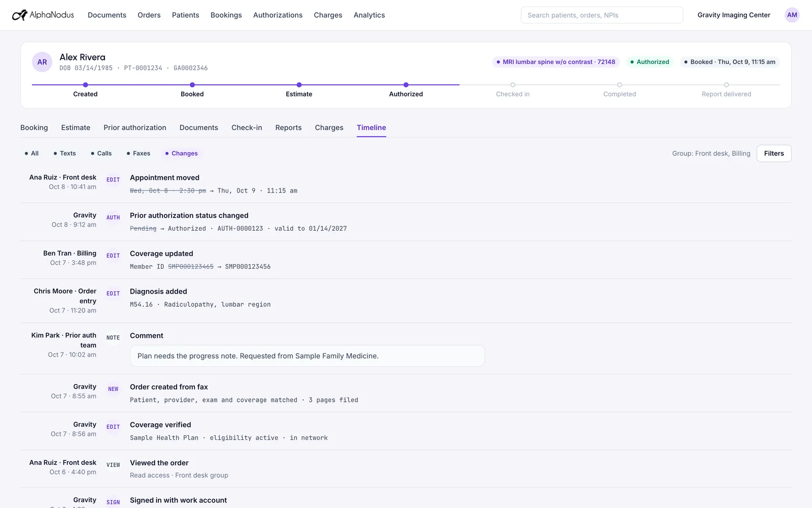Click the AR patient avatar
This screenshot has height=508, width=812.
tap(42, 62)
